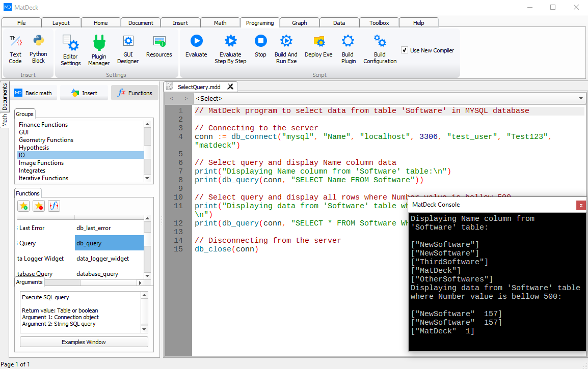Toggle Use New Compiler checkbox
Viewport: 588px width, 369px height.
coord(405,50)
